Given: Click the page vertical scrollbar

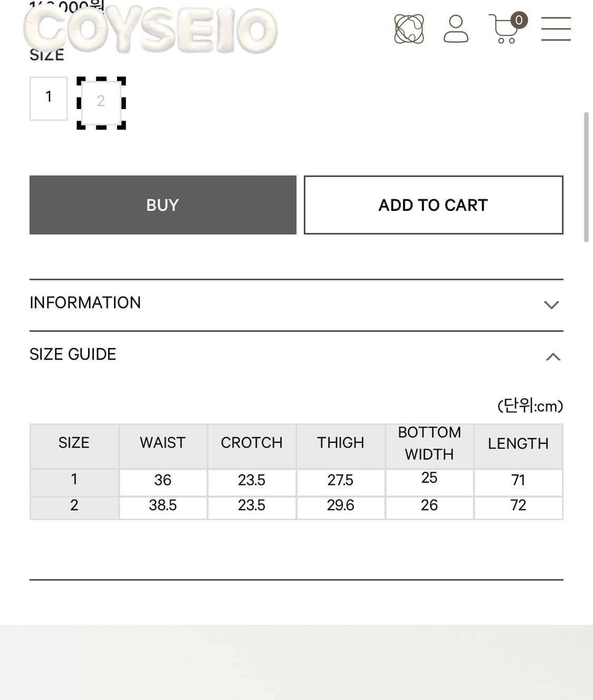Looking at the screenshot, I should (586, 177).
